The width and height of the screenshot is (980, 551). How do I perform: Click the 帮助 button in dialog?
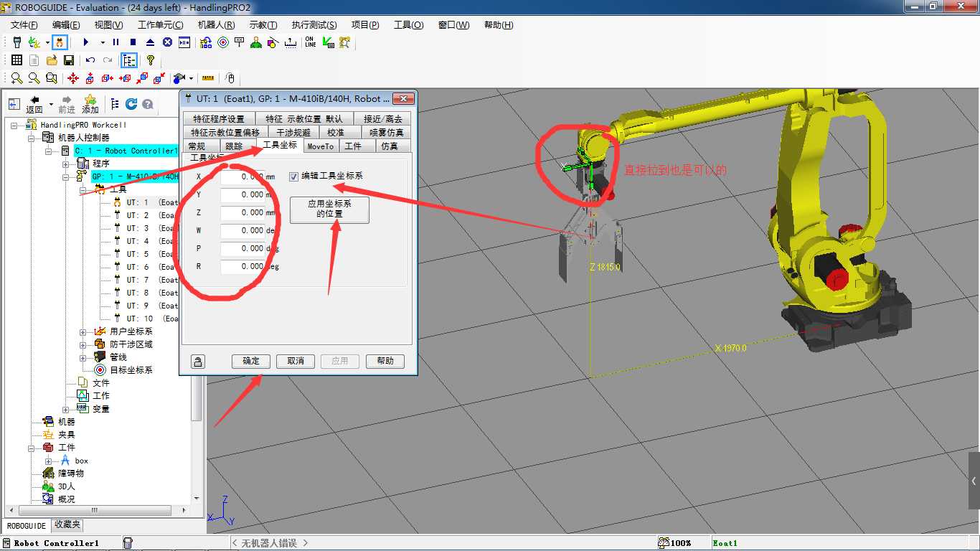click(x=385, y=361)
